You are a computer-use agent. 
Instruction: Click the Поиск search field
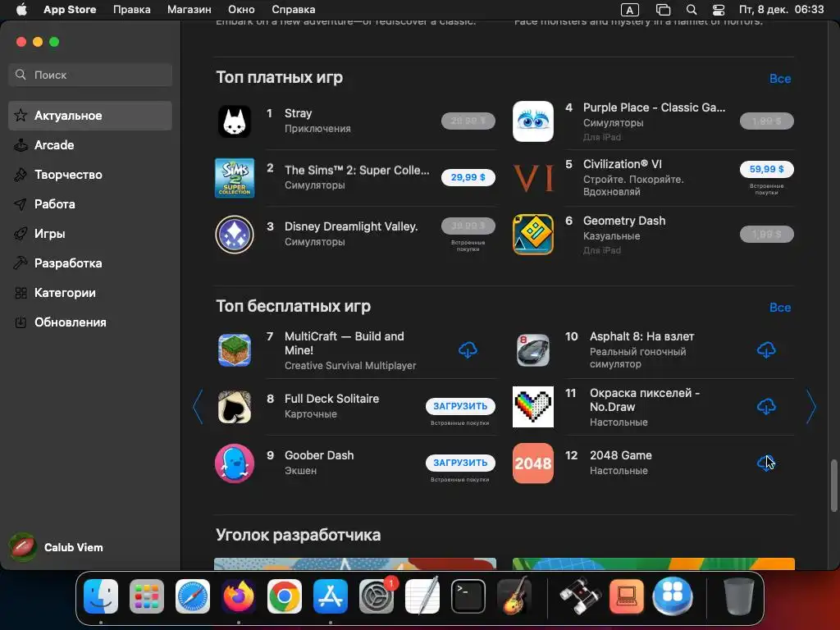(x=90, y=75)
